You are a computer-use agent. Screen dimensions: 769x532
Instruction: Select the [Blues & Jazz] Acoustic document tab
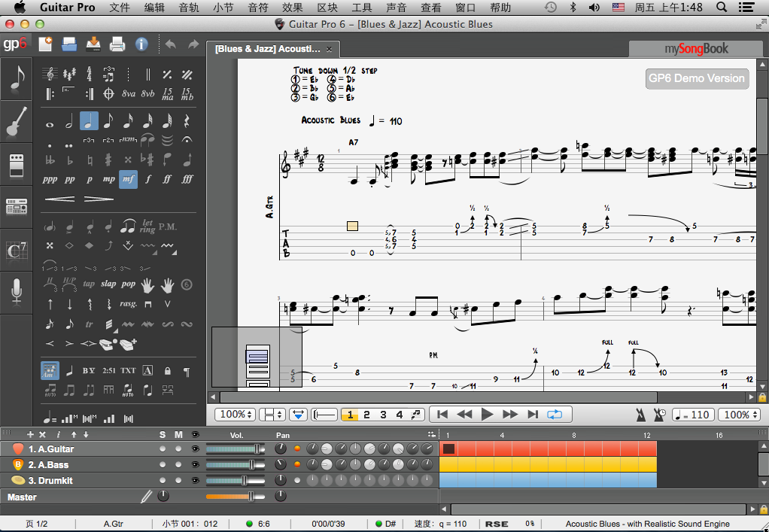point(268,49)
